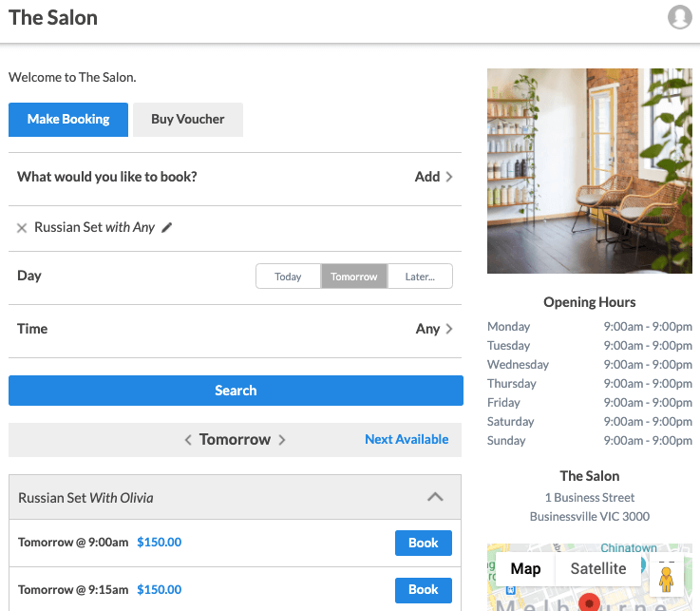Click the red location pin on map
The height and width of the screenshot is (611, 700).
589,602
